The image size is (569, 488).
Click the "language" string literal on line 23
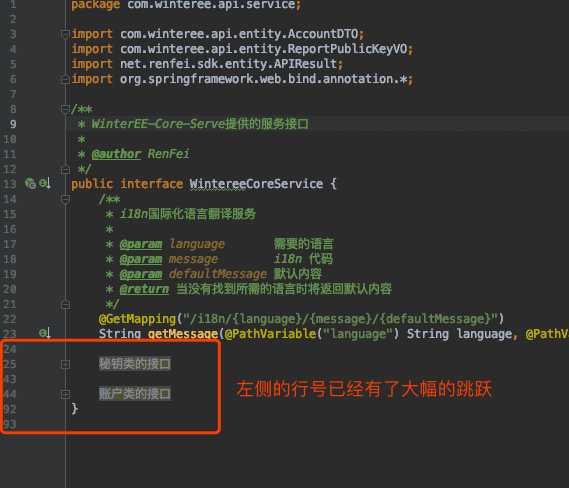[x=358, y=334]
